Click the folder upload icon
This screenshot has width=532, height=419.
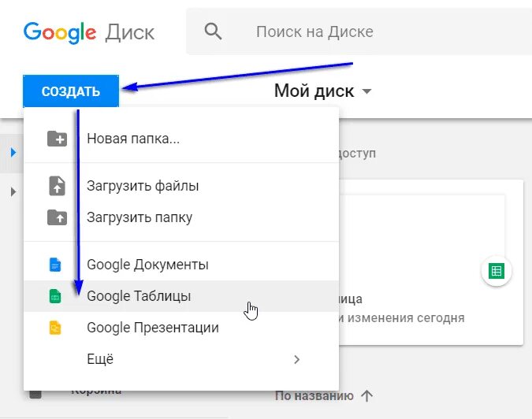tap(57, 217)
